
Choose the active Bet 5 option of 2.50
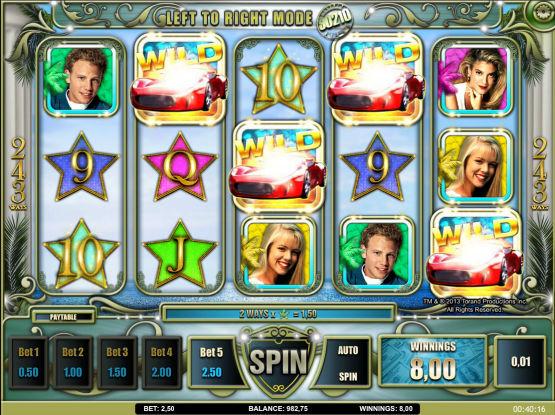211,362
